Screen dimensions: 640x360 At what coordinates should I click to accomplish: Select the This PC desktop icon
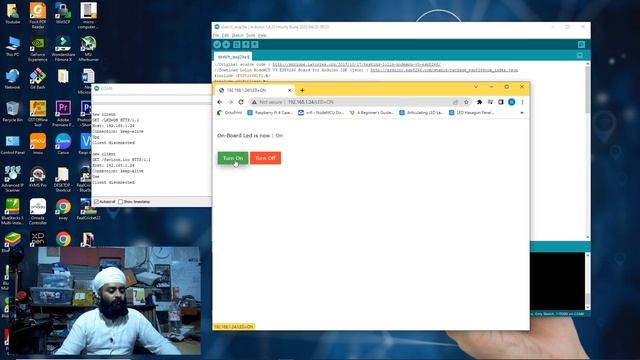click(12, 46)
